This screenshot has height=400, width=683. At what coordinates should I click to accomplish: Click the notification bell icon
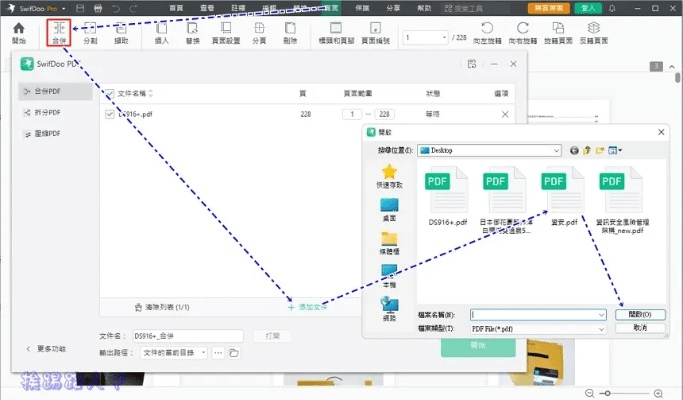tap(612, 8)
